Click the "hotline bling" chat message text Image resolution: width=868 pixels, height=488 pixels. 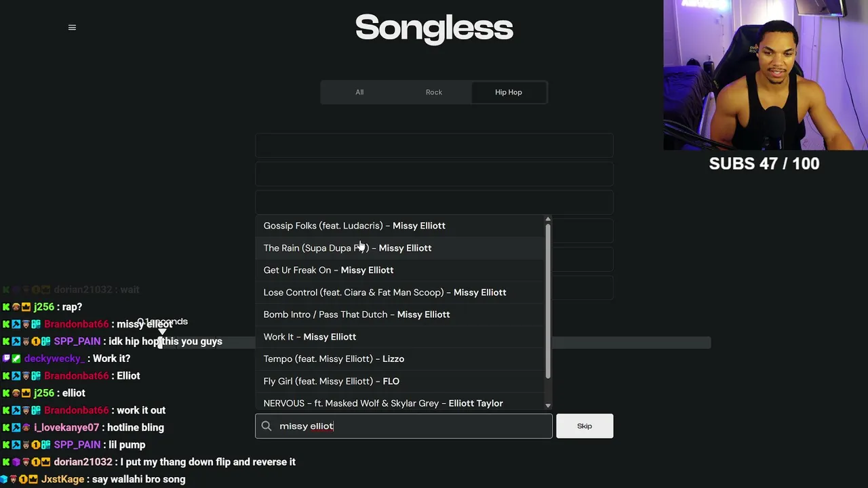click(136, 428)
